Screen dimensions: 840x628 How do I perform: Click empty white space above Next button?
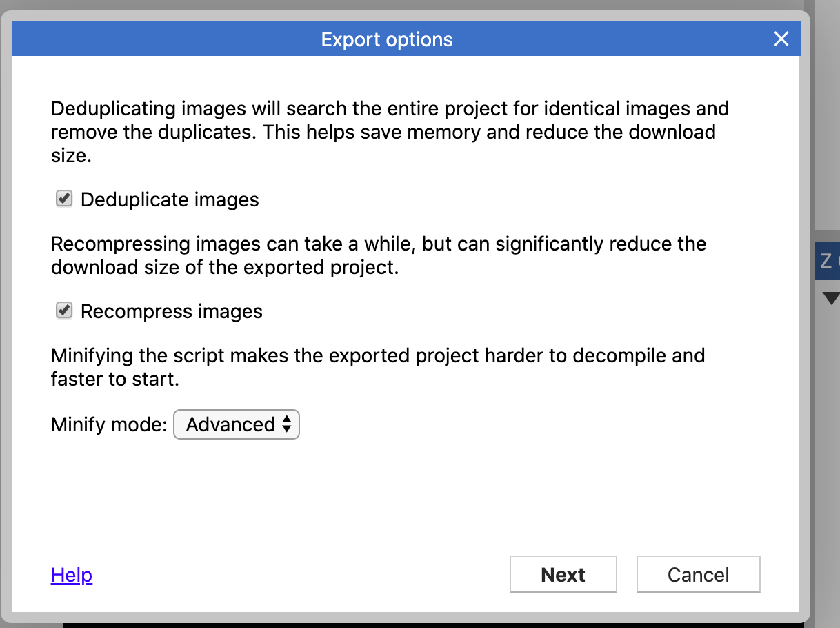coord(563,497)
